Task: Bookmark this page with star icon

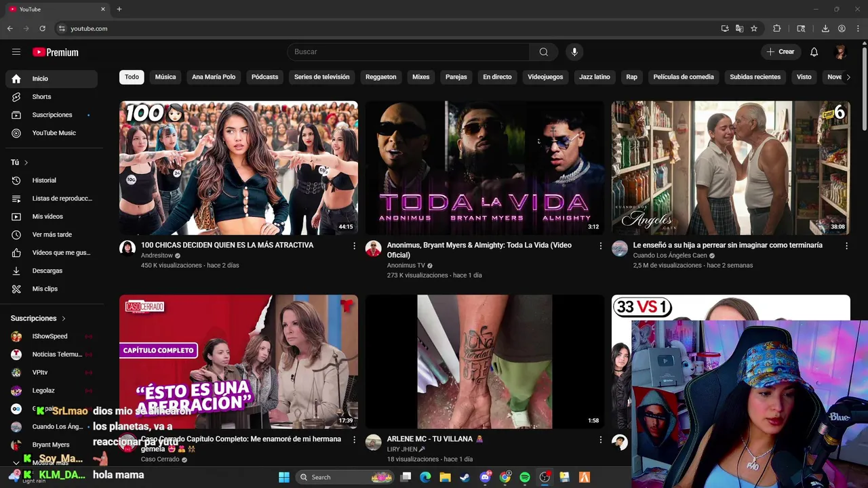Action: click(753, 28)
